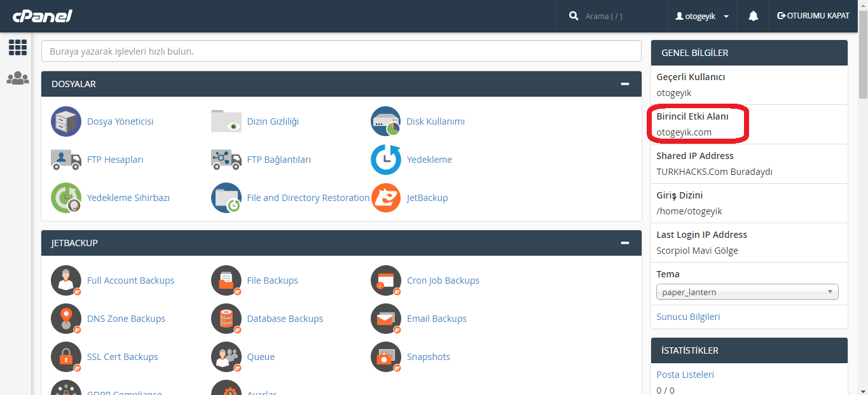The image size is (868, 395).
Task: Open the Dizin Gizliliği folder icon
Action: (x=226, y=121)
